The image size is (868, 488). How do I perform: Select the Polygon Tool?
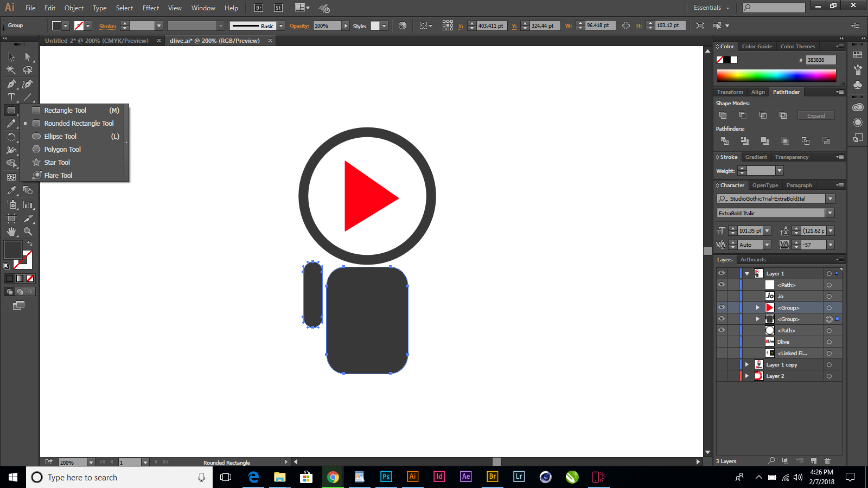tap(62, 149)
